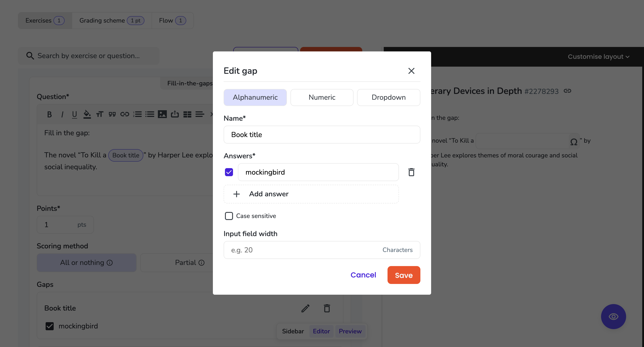This screenshot has height=347, width=644.
Task: Cancel editing the gap
Action: pos(363,275)
